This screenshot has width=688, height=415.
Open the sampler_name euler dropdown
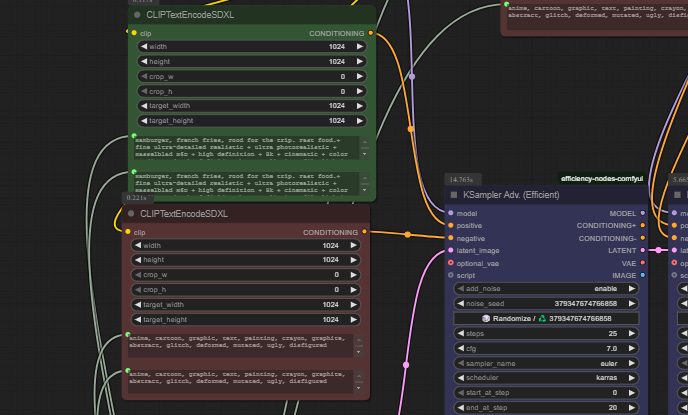tap(546, 363)
